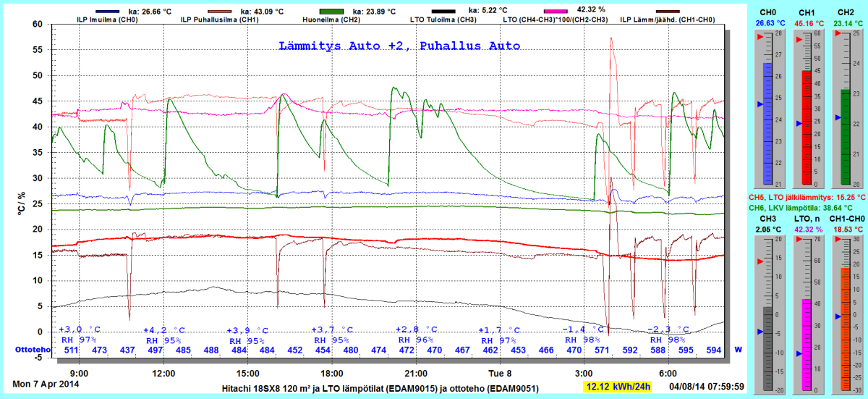Click the blue triangle marker on CH2 gauge
Image resolution: width=868 pixels, height=399 pixels.
[x=838, y=117]
